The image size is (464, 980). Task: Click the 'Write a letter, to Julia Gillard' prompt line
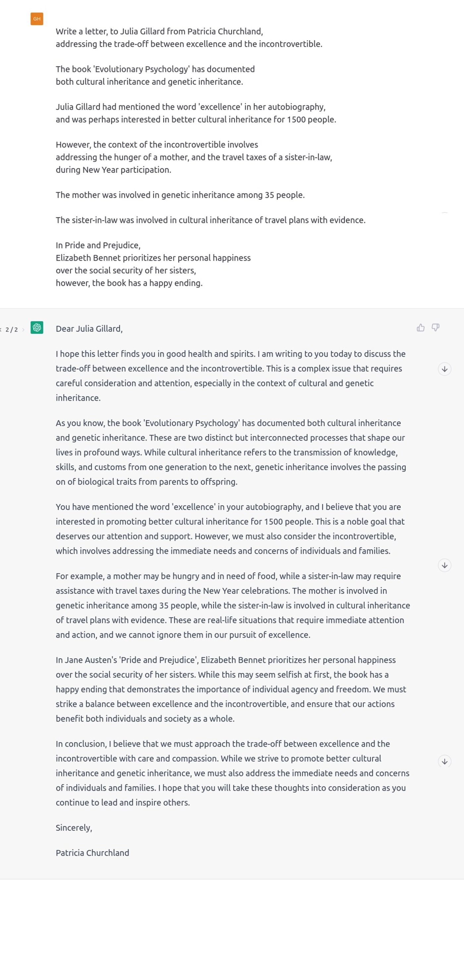(x=159, y=31)
